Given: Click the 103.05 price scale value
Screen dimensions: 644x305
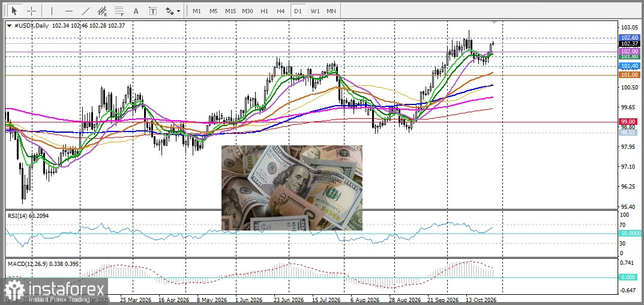Looking at the screenshot, I should (630, 28).
